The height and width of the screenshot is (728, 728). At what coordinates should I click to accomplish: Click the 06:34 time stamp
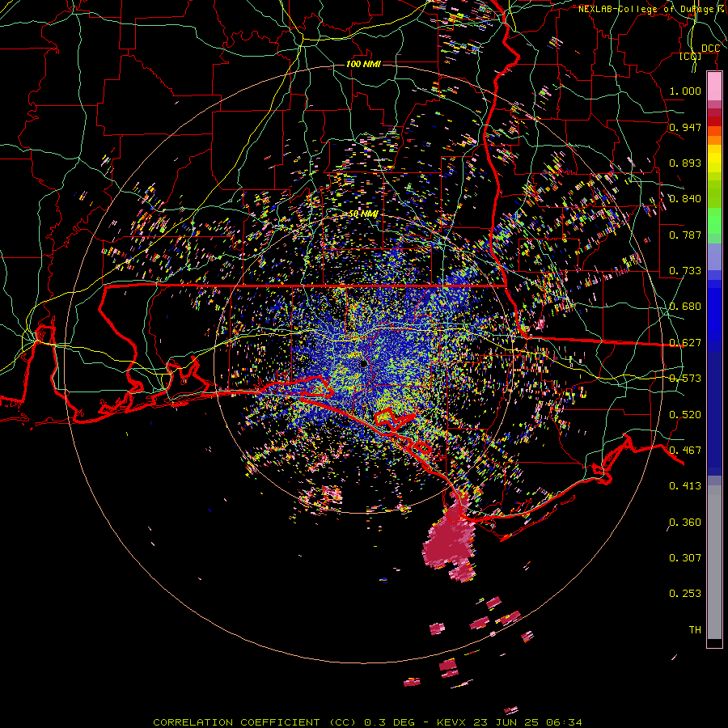click(x=562, y=722)
